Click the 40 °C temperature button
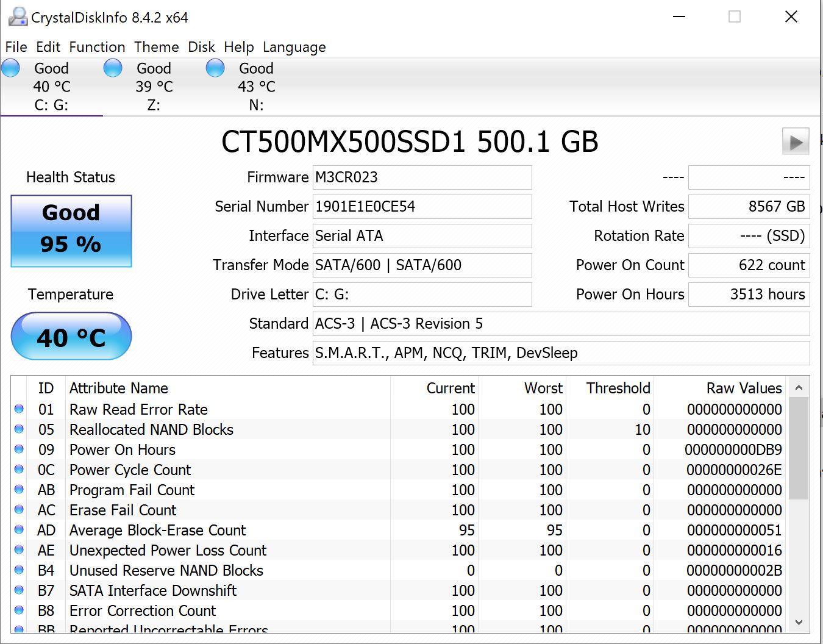 [x=71, y=336]
